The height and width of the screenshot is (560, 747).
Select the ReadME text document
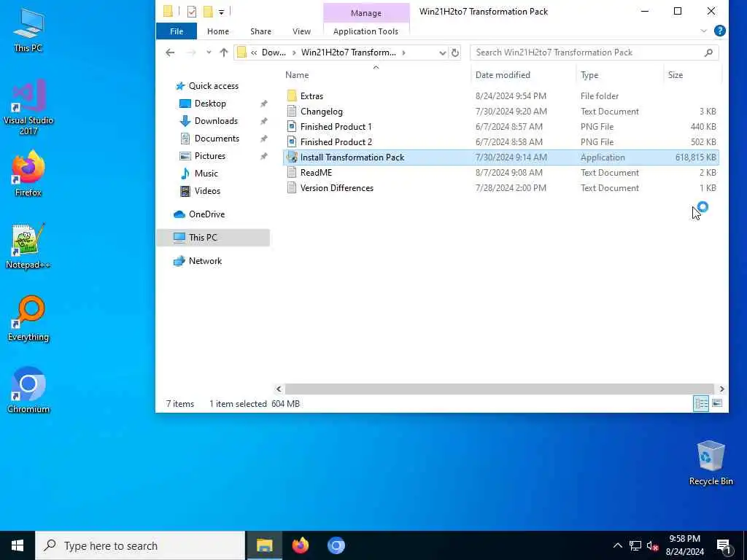[x=500, y=172]
